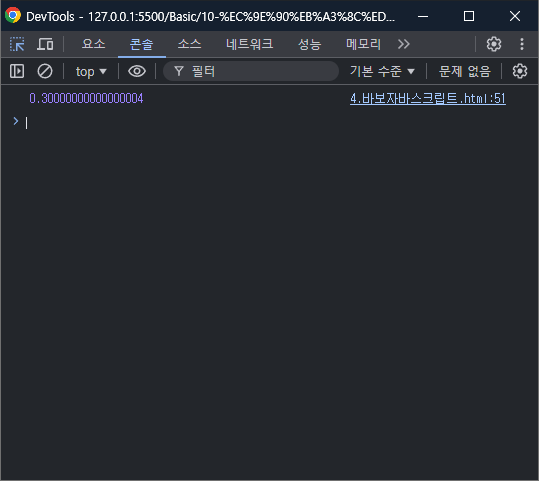The height and width of the screenshot is (481, 539).
Task: Open source link 4.바보자바스크립트.html:51
Action: point(428,99)
